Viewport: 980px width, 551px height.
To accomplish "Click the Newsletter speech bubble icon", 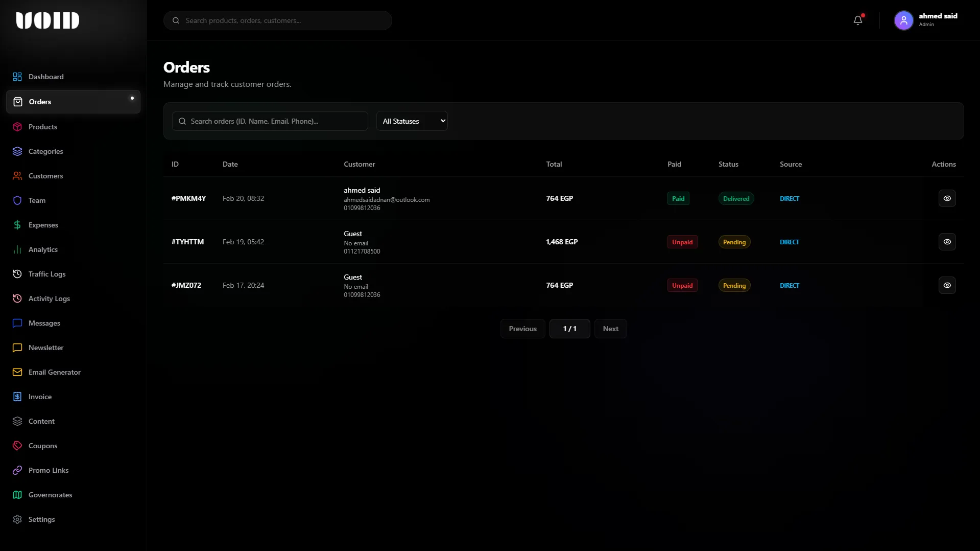I will (17, 348).
